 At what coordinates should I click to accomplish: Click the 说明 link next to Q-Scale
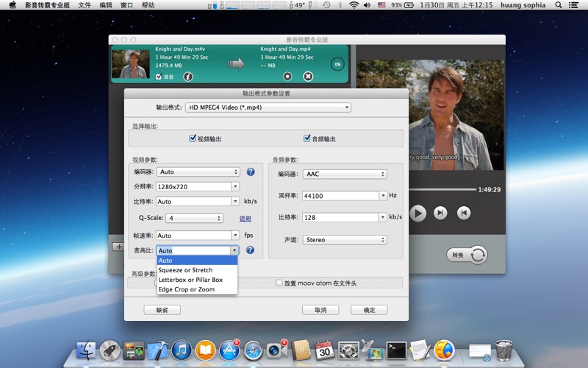point(245,219)
